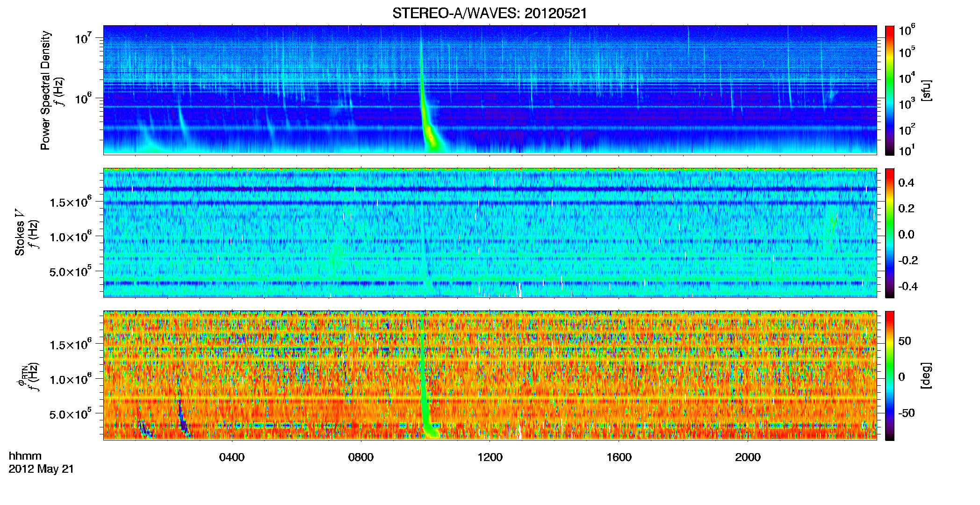The width and height of the screenshot is (980, 505).
Task: Click the 2000 time tick label
Action: pyautogui.click(x=748, y=457)
